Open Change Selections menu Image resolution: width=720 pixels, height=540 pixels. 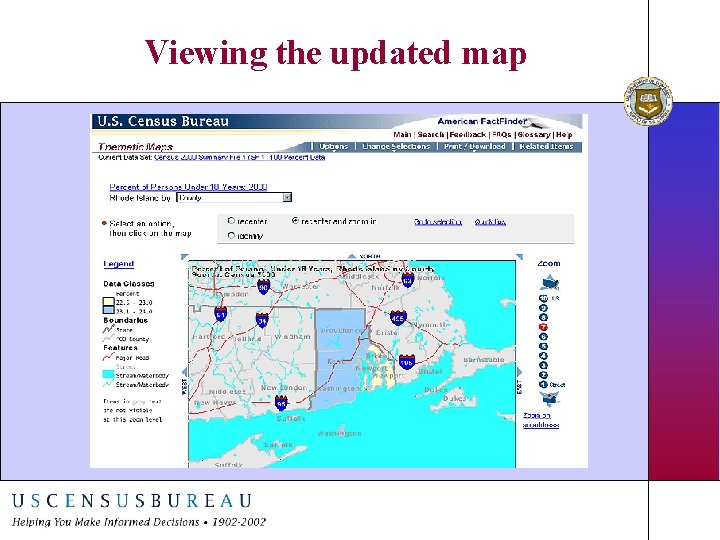click(x=396, y=146)
